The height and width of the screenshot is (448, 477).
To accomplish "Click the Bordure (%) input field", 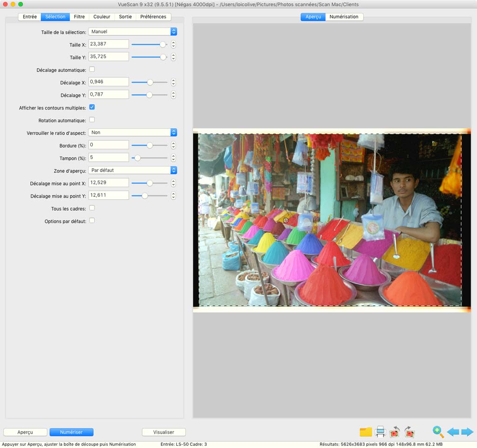I will 109,145.
